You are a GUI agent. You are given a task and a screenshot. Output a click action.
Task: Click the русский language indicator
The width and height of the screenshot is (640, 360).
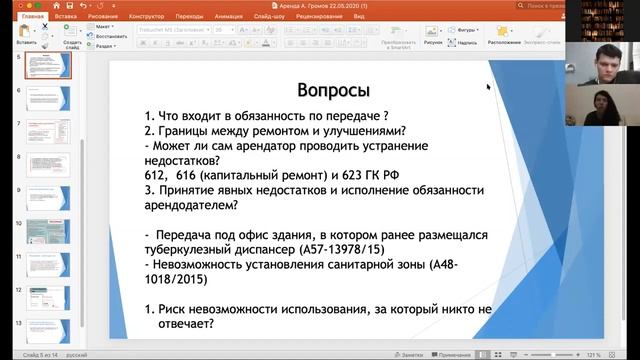(x=77, y=355)
